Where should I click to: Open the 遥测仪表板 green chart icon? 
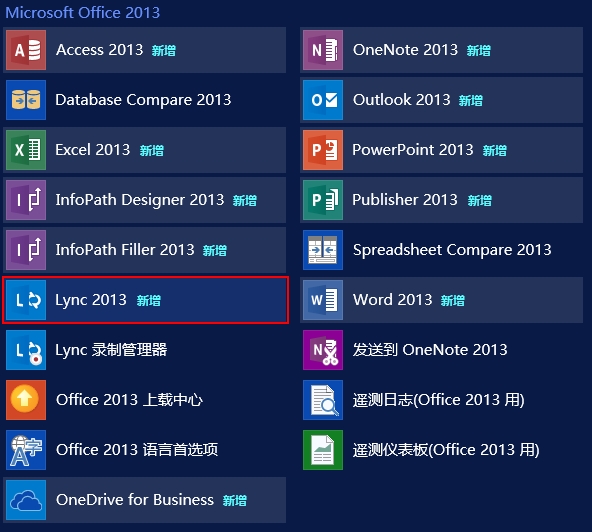[x=323, y=450]
